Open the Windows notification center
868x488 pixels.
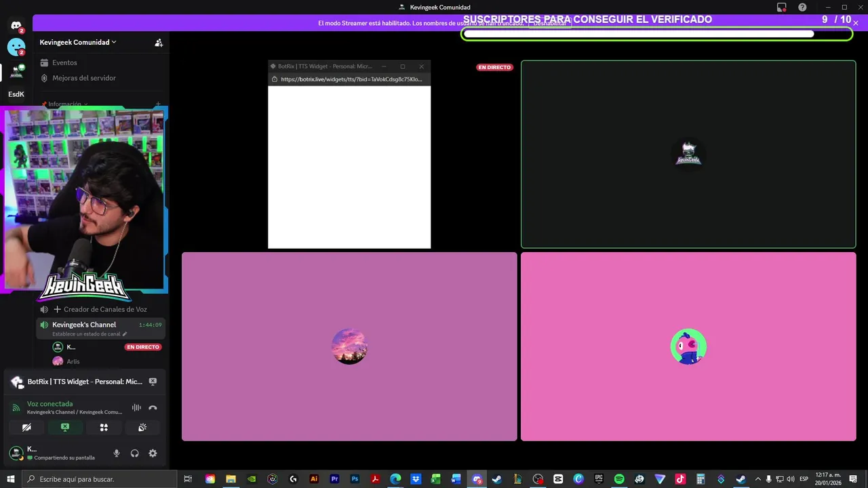853,479
